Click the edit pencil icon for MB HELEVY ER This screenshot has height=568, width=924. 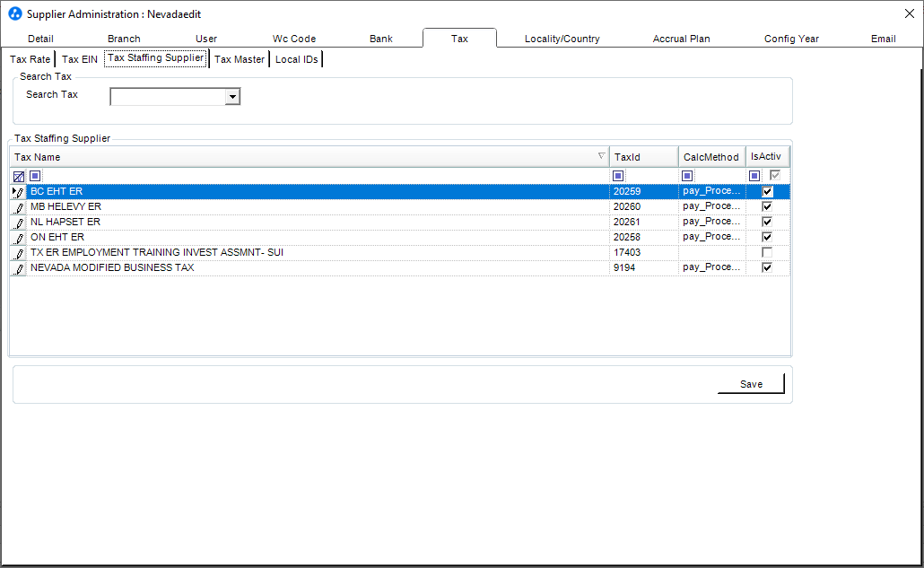[x=19, y=207]
